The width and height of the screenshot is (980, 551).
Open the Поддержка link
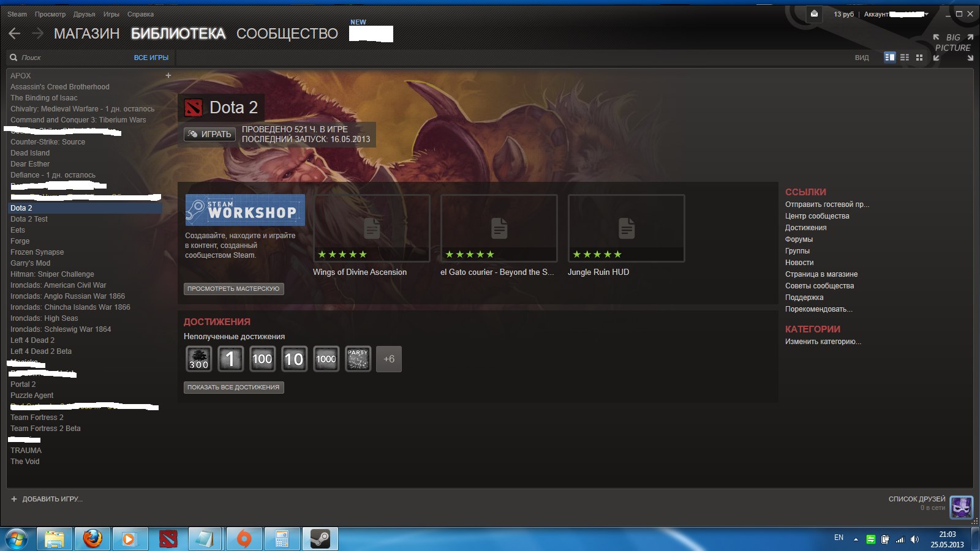804,298
